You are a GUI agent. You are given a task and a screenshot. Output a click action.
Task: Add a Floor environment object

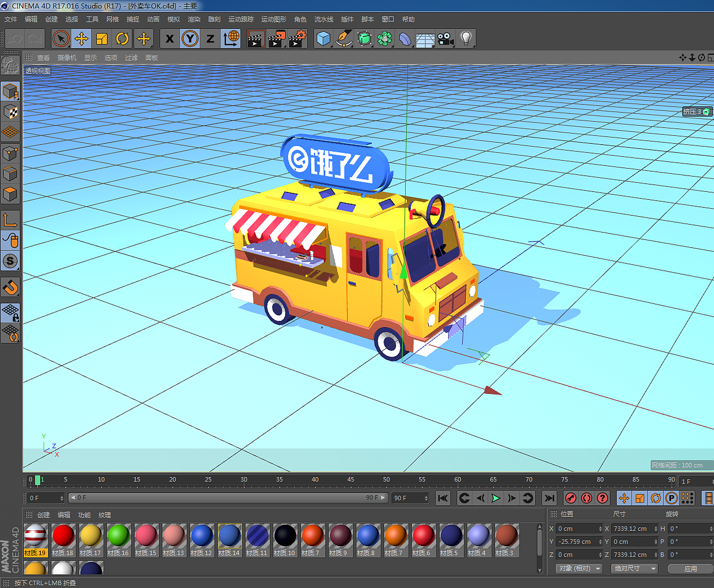pyautogui.click(x=425, y=38)
